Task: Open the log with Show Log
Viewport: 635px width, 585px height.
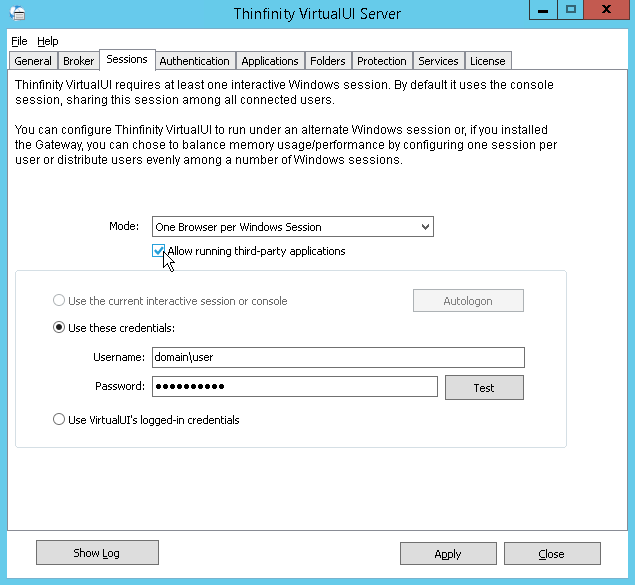Action: pyautogui.click(x=98, y=553)
